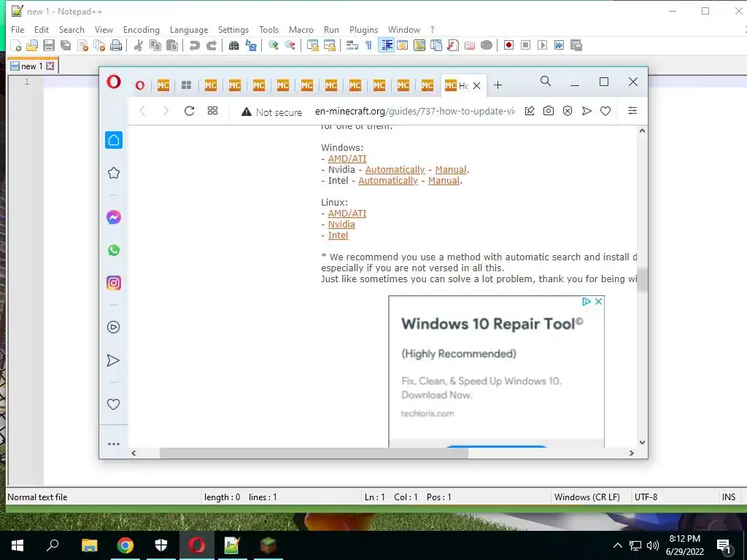747x560 pixels.
Task: Toggle INS mode in status bar
Action: tap(729, 497)
